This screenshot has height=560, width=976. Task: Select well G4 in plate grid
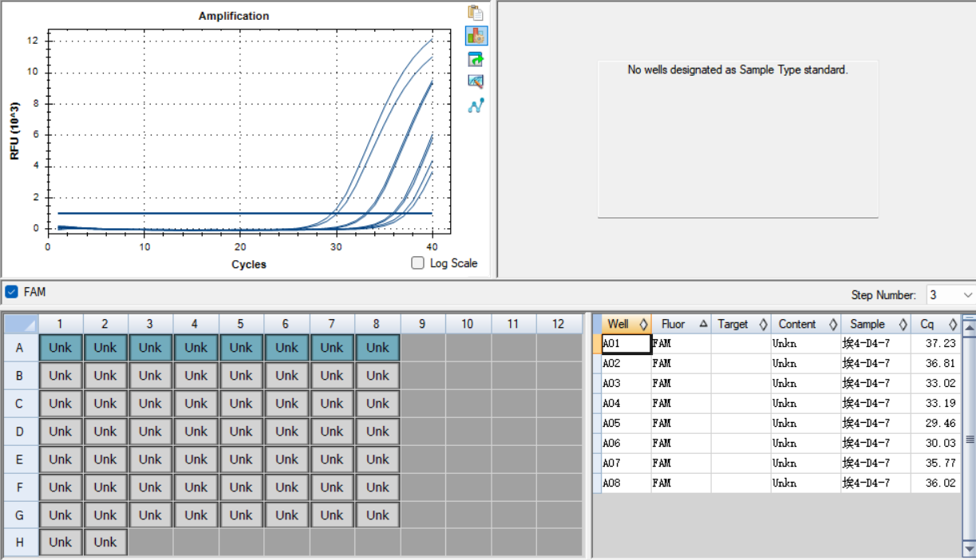(x=196, y=515)
